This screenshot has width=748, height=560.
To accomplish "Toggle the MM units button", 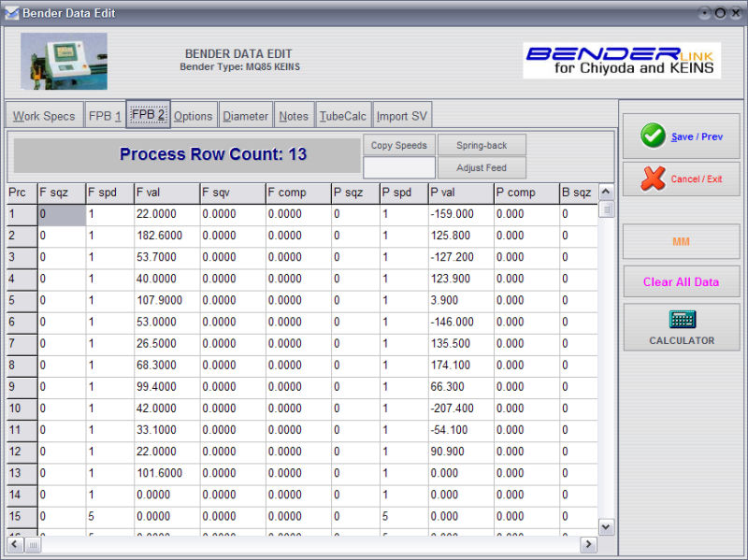I will 681,241.
